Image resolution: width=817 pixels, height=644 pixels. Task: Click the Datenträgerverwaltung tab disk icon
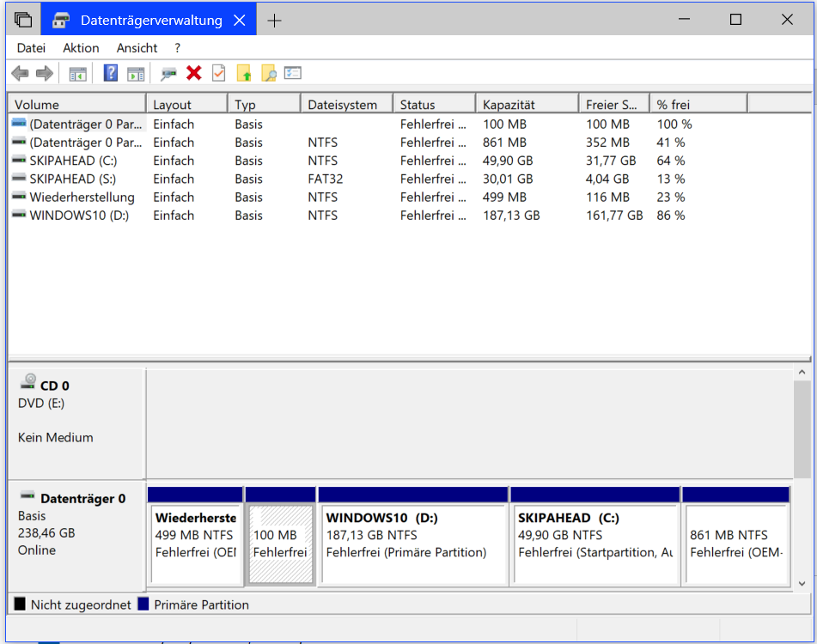pos(61,20)
